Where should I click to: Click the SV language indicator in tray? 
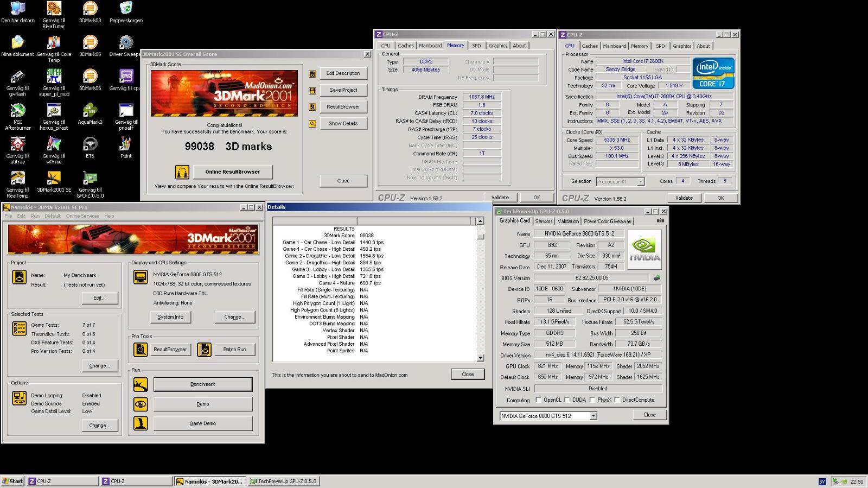coord(822,481)
